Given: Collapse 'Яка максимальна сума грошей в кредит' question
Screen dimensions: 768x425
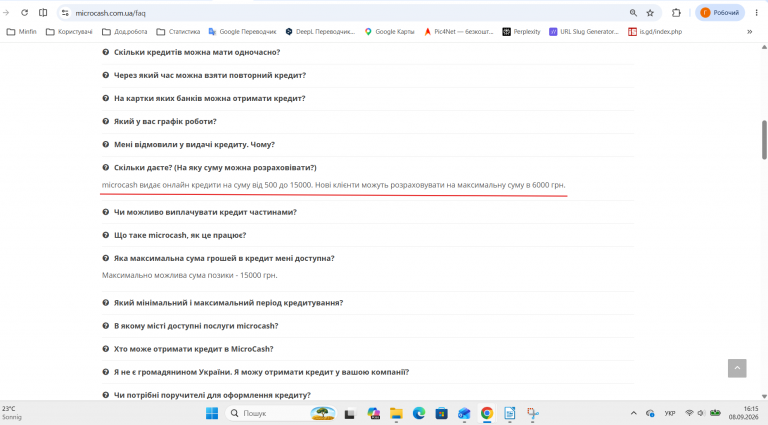Looking at the screenshot, I should coord(224,258).
